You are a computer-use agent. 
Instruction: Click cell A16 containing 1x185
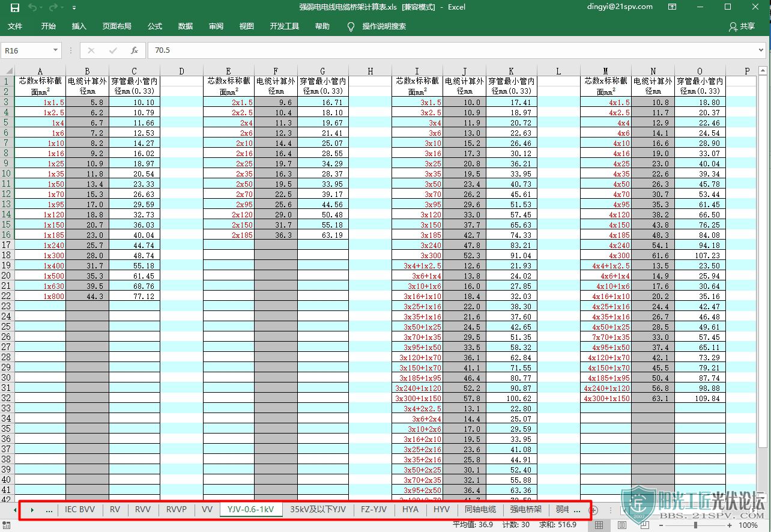(x=40, y=235)
